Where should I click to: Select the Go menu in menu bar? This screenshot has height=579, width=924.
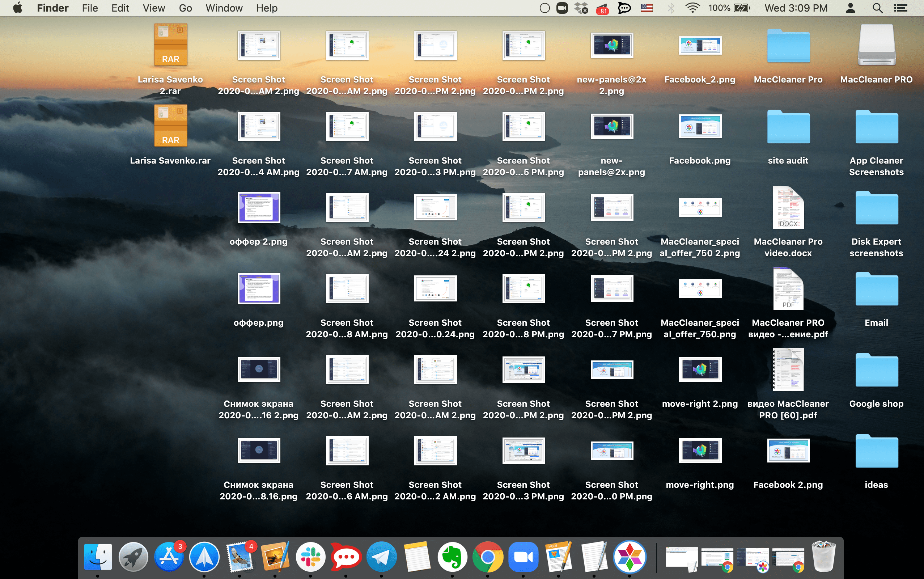point(184,7)
